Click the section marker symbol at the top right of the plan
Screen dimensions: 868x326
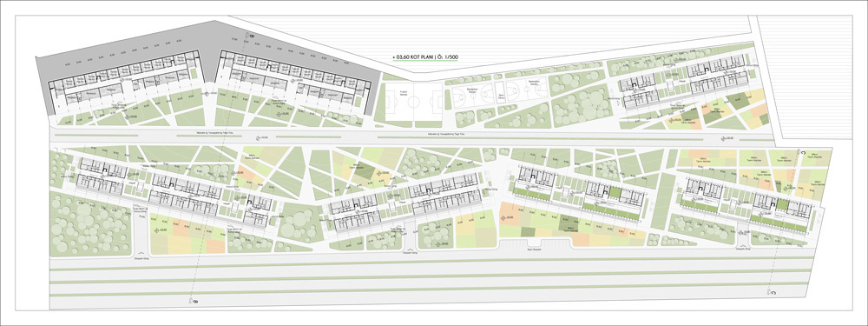click(804, 151)
